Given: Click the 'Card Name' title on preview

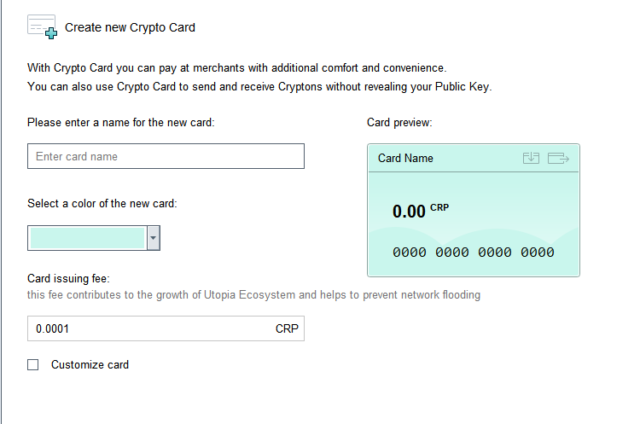Looking at the screenshot, I should coord(405,159).
